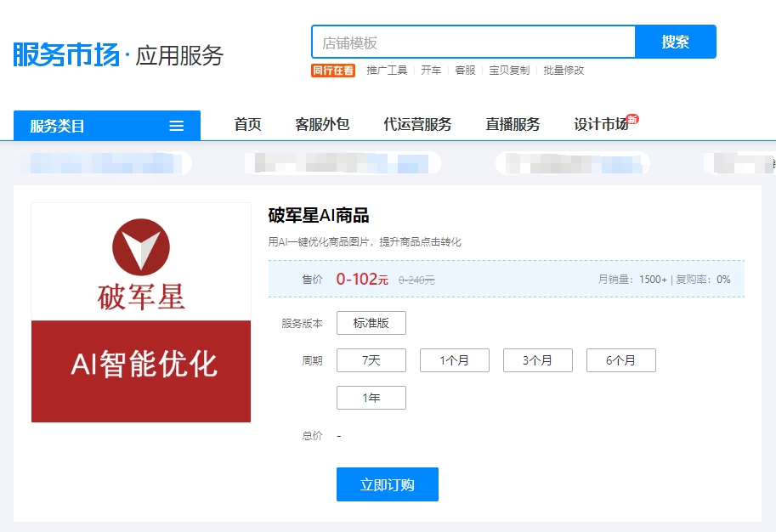The width and height of the screenshot is (776, 532).
Task: Select the 6个月 period option
Action: tap(621, 360)
